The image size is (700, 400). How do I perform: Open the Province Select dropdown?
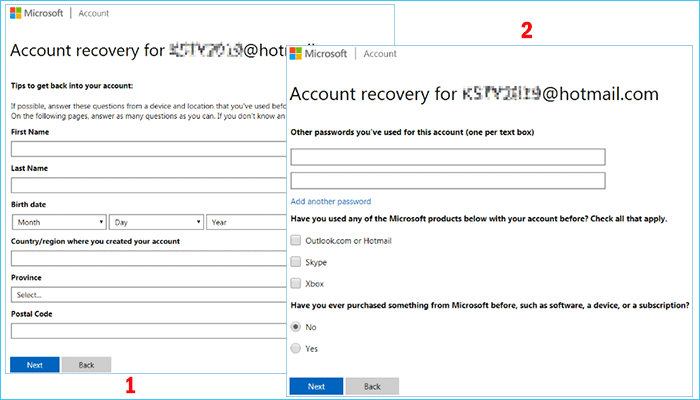pyautogui.click(x=149, y=295)
